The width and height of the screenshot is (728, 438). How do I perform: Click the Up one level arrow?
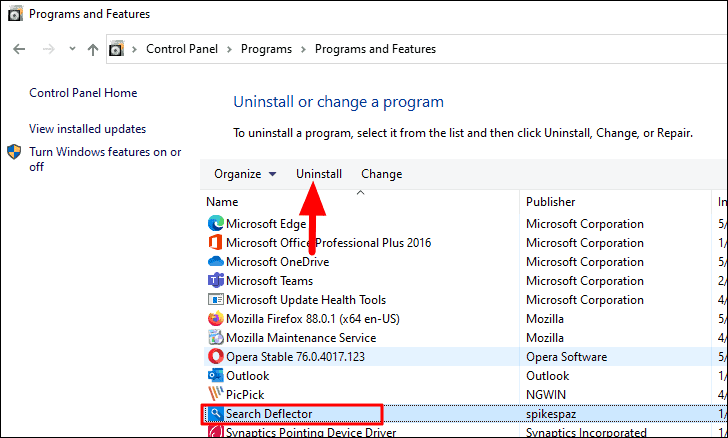pos(93,49)
